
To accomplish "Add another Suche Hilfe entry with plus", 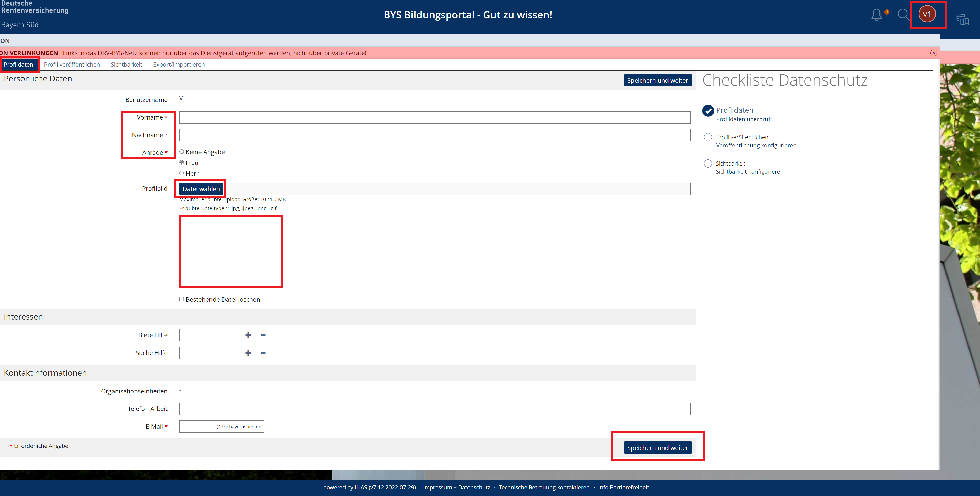I will coord(248,353).
